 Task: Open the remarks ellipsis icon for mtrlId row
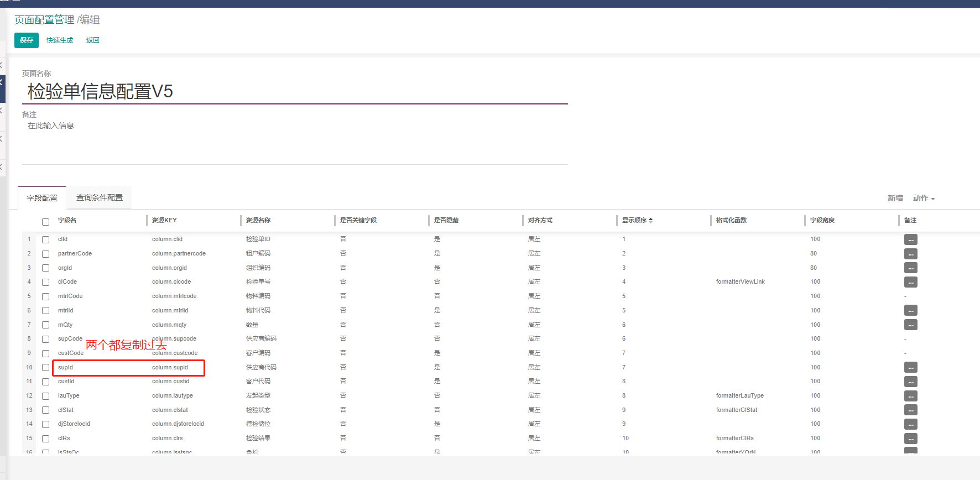click(x=911, y=310)
